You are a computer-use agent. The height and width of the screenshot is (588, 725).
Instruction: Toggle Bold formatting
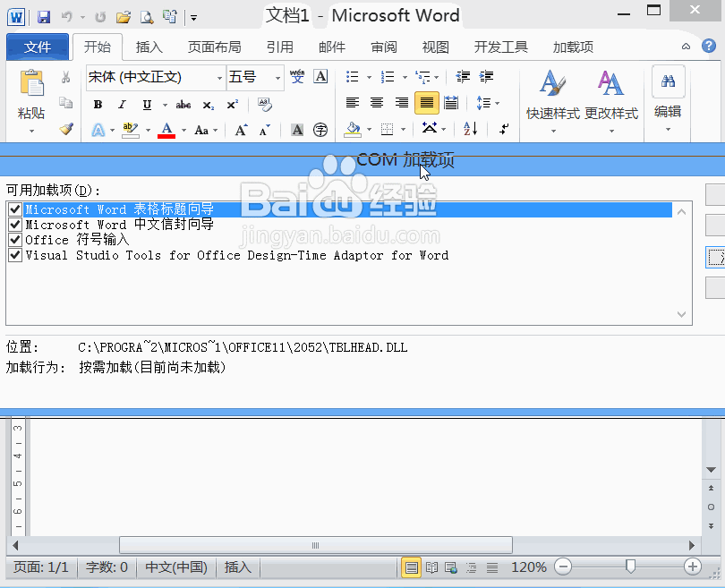click(98, 105)
